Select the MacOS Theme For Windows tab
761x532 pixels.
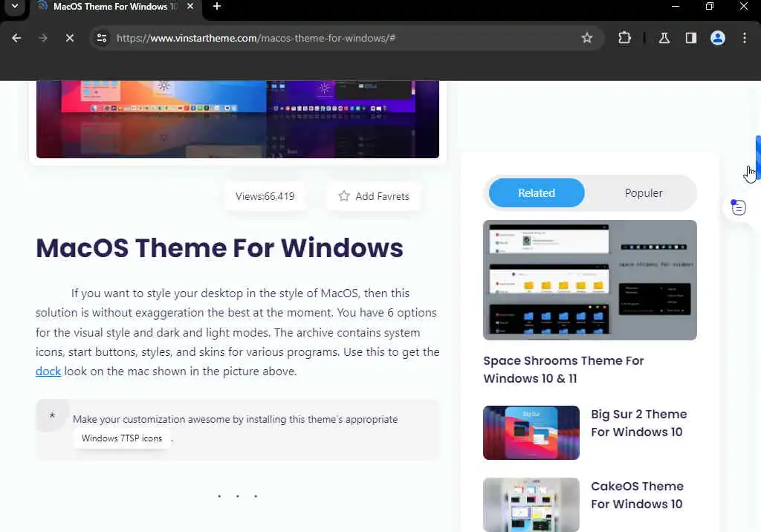point(115,7)
